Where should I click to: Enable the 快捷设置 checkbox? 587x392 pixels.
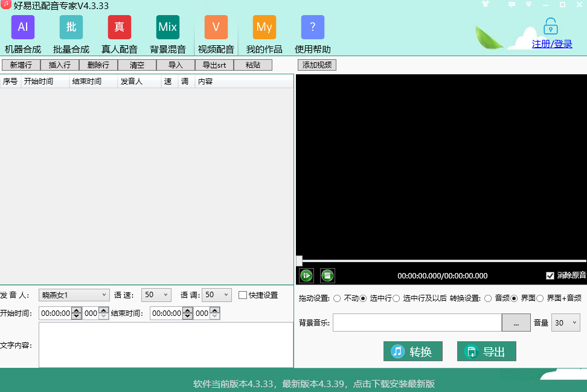tap(243, 295)
